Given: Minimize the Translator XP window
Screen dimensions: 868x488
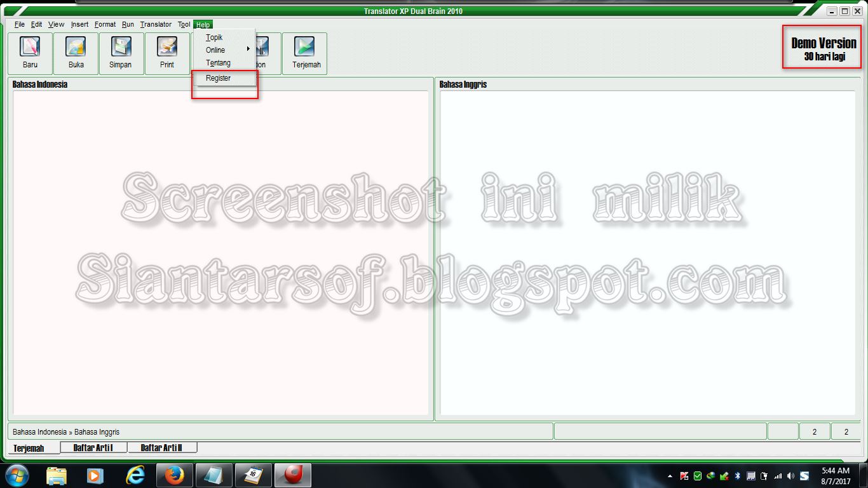Looking at the screenshot, I should (832, 11).
